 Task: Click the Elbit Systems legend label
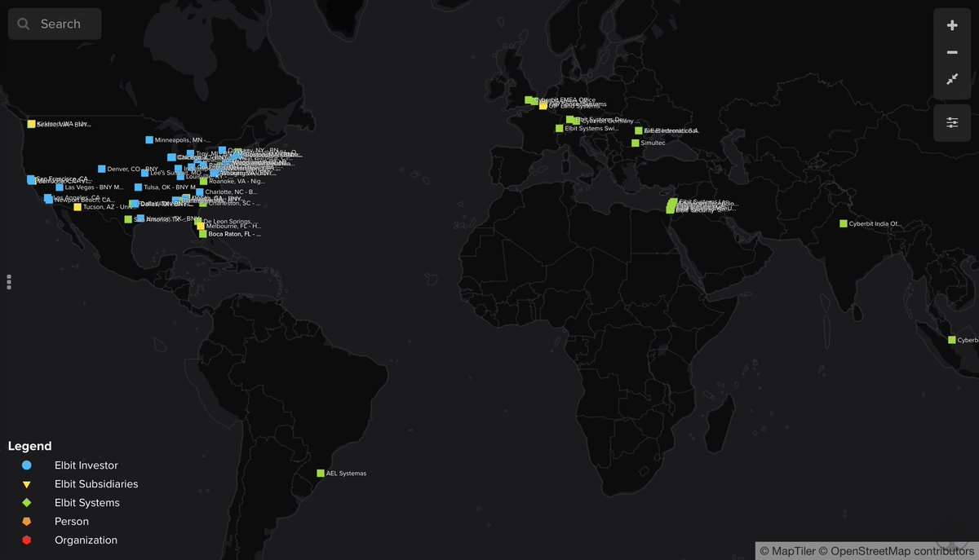pos(87,503)
